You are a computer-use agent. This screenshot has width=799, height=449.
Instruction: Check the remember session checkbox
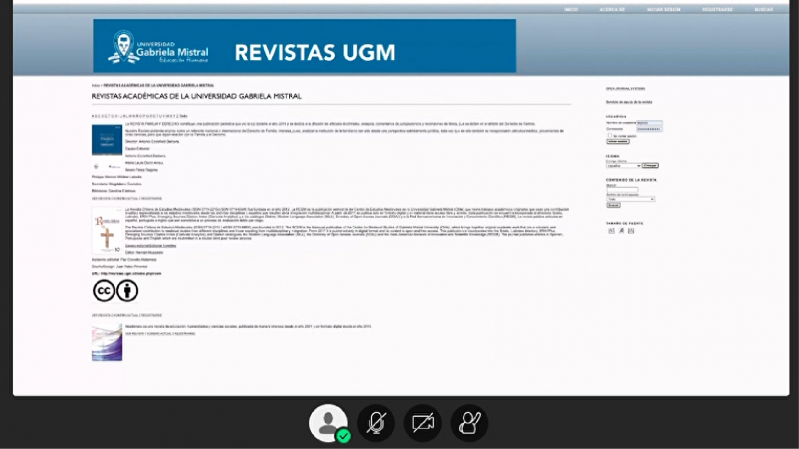pyautogui.click(x=609, y=136)
